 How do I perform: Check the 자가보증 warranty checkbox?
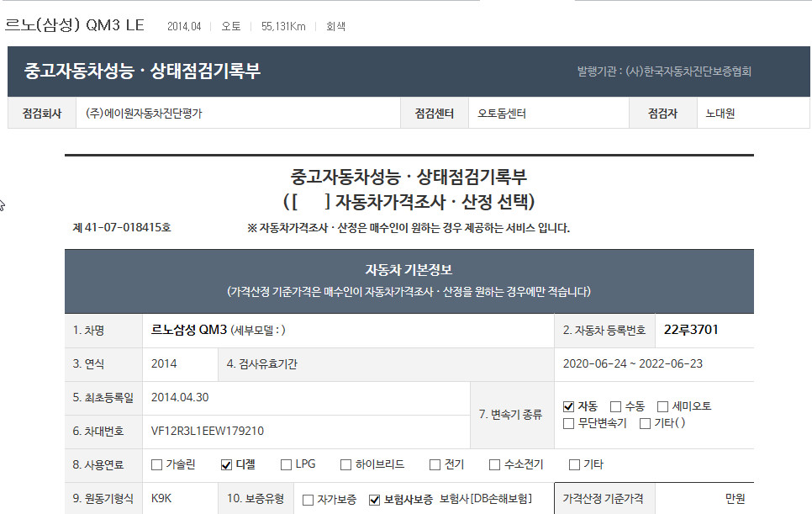point(308,500)
